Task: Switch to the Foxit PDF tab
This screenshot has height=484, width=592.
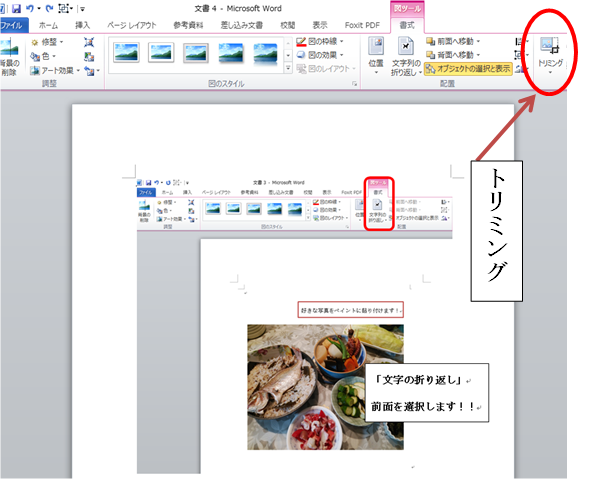Action: [362, 25]
